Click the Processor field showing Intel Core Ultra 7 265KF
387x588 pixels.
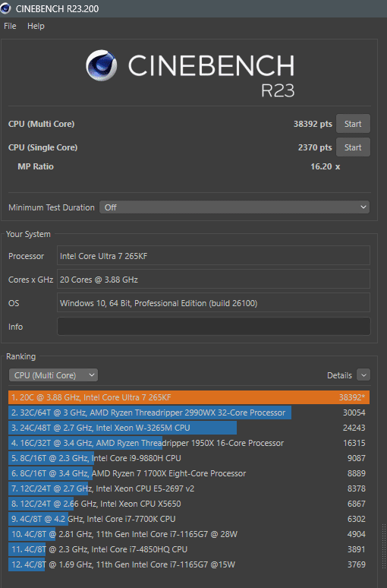[213, 256]
